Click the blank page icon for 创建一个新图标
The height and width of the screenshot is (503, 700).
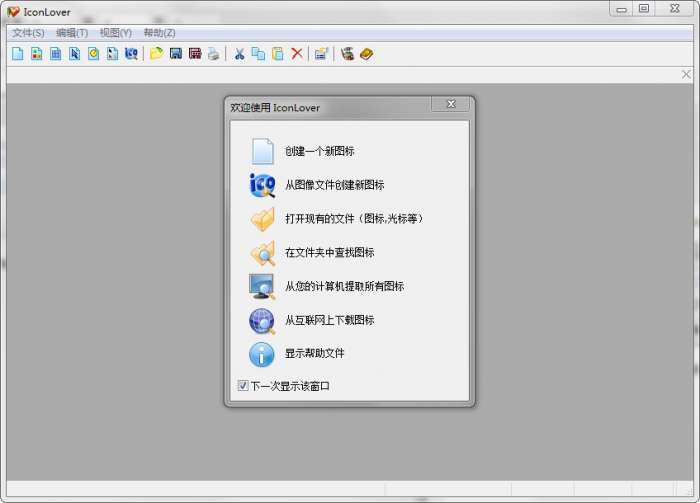[262, 151]
